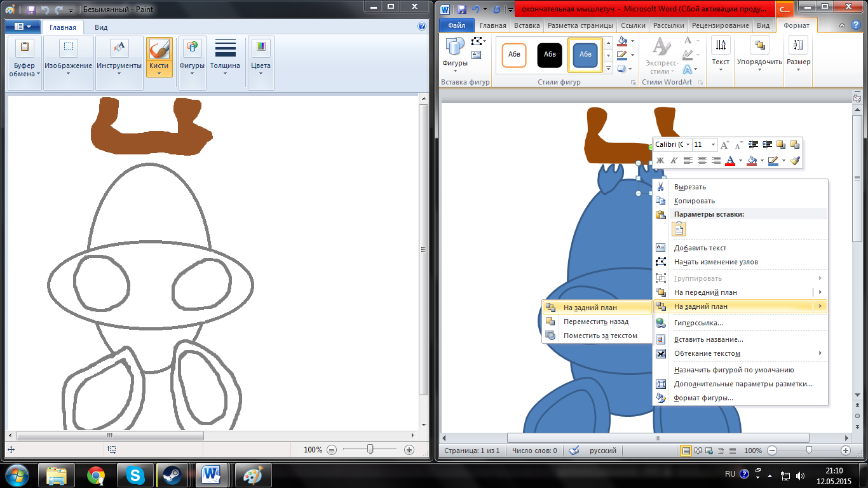Click increase indent icon in mini toolbar
This screenshot has width=868, height=488.
pos(767,145)
